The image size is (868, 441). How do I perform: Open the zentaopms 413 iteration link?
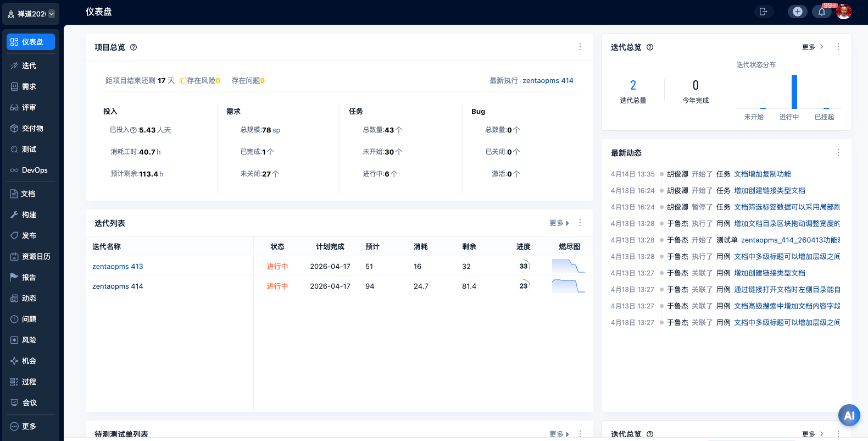pyautogui.click(x=118, y=267)
